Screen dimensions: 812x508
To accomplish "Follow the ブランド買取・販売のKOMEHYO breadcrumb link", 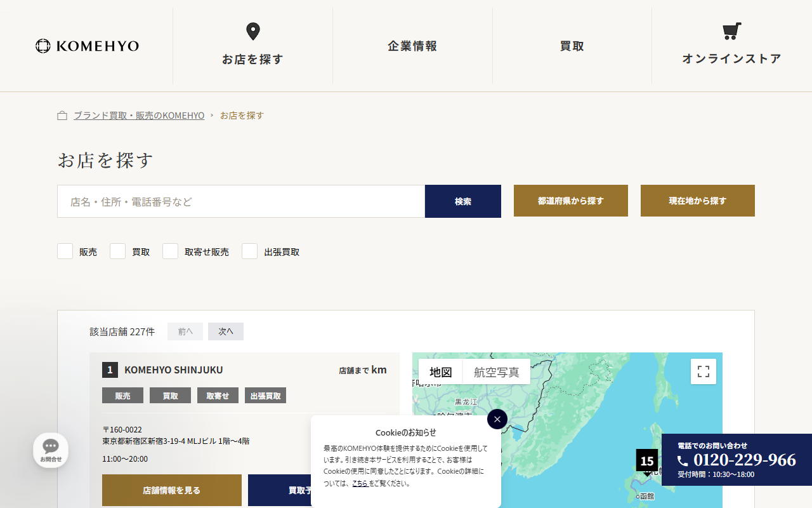I will click(x=139, y=116).
